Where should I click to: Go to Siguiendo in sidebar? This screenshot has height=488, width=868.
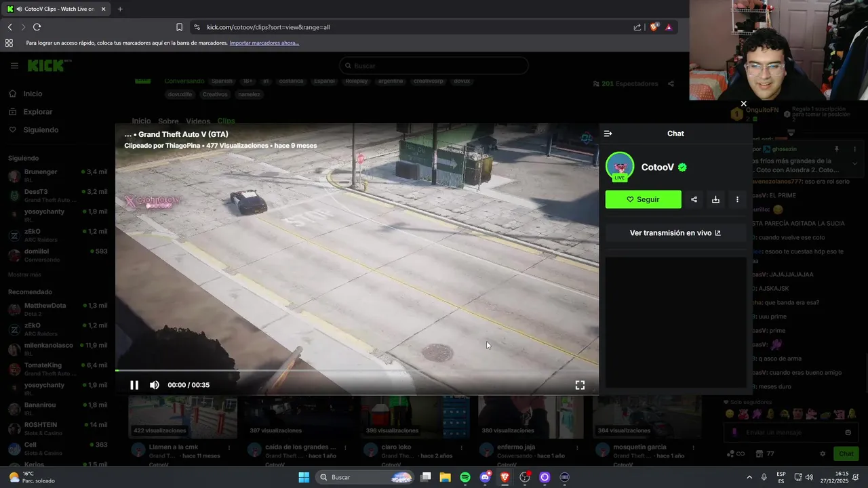[41, 129]
